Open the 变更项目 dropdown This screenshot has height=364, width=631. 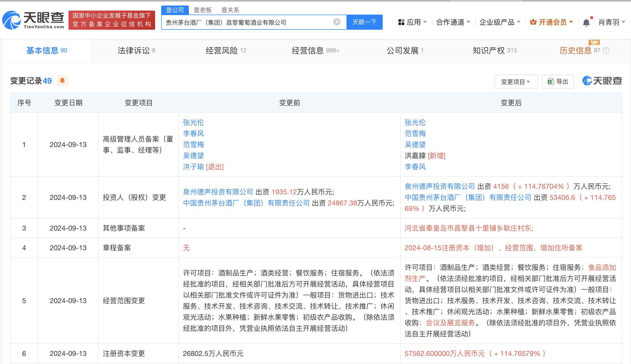click(516, 81)
